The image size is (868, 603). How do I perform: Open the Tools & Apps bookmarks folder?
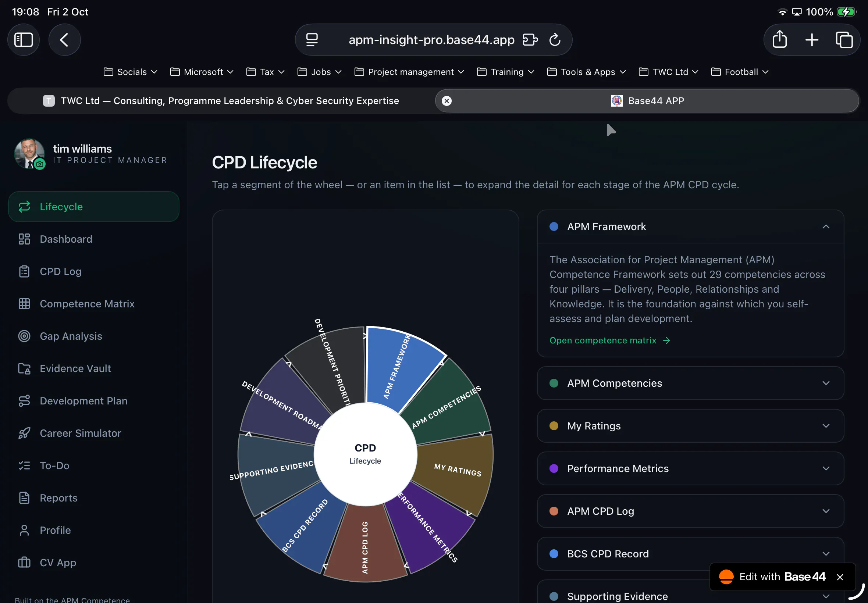587,72
